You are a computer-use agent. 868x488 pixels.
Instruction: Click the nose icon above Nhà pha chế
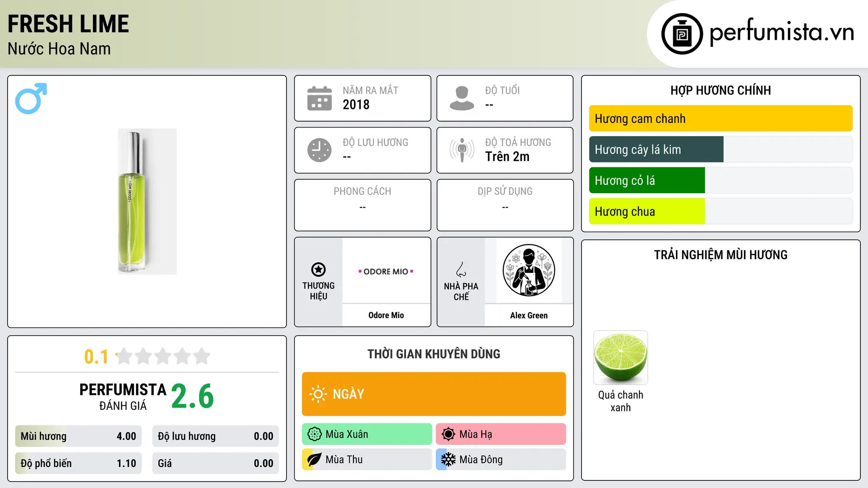pyautogui.click(x=461, y=269)
